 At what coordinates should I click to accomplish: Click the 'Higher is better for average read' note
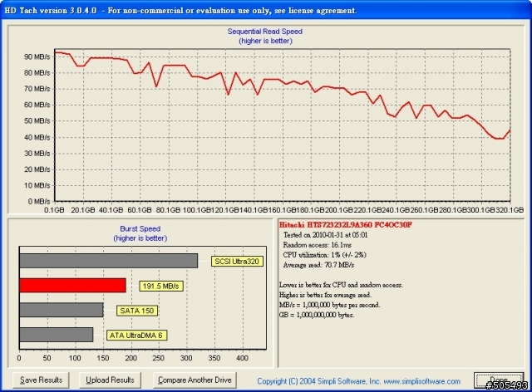(x=325, y=295)
